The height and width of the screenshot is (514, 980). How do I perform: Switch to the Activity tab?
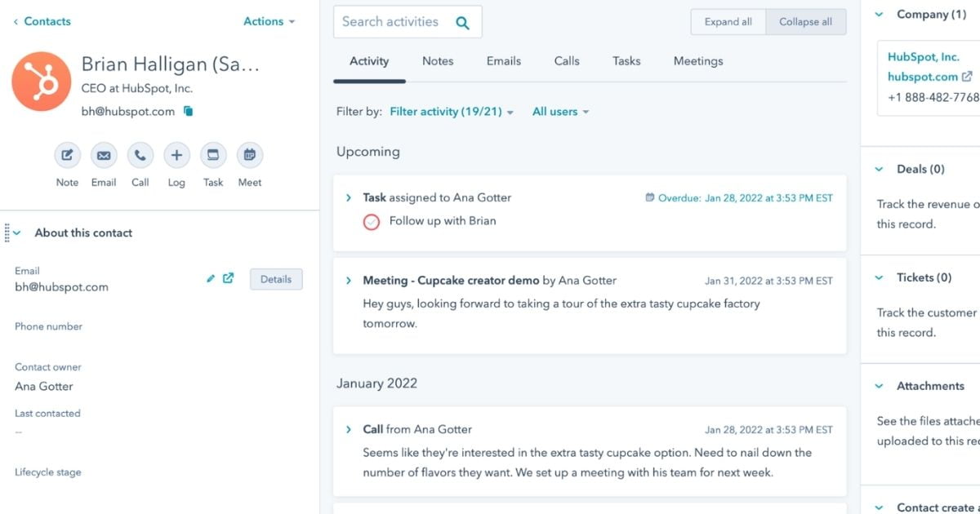369,61
